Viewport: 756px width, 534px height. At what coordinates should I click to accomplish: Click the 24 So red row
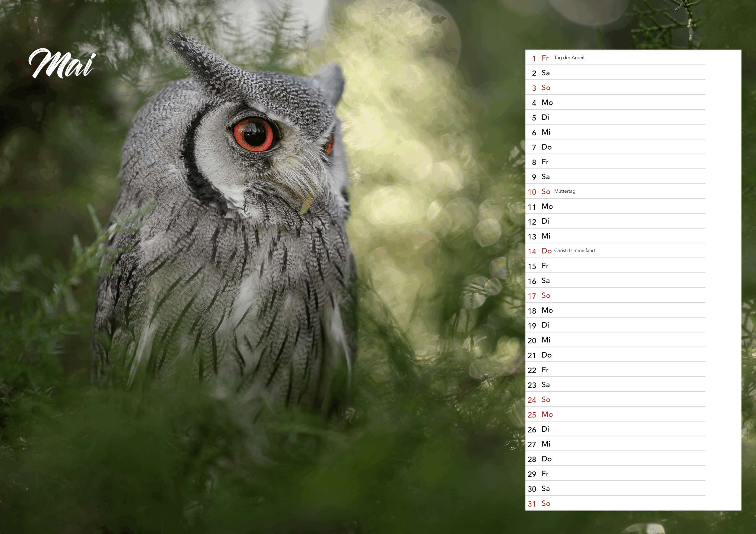click(615, 399)
